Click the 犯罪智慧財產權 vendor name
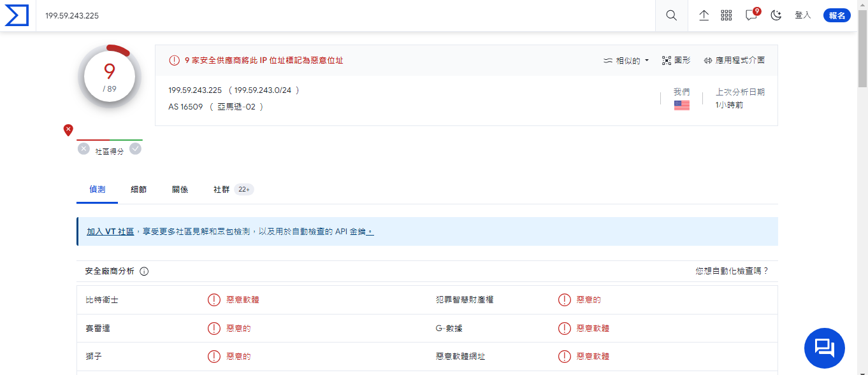Image resolution: width=868 pixels, height=375 pixels. [465, 300]
